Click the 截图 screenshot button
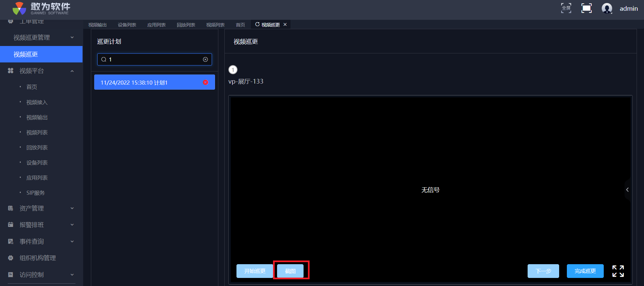Image resolution: width=644 pixels, height=286 pixels. point(290,271)
